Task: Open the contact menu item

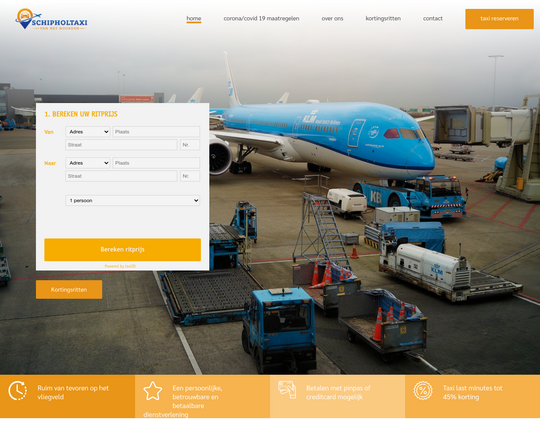Action: click(433, 19)
